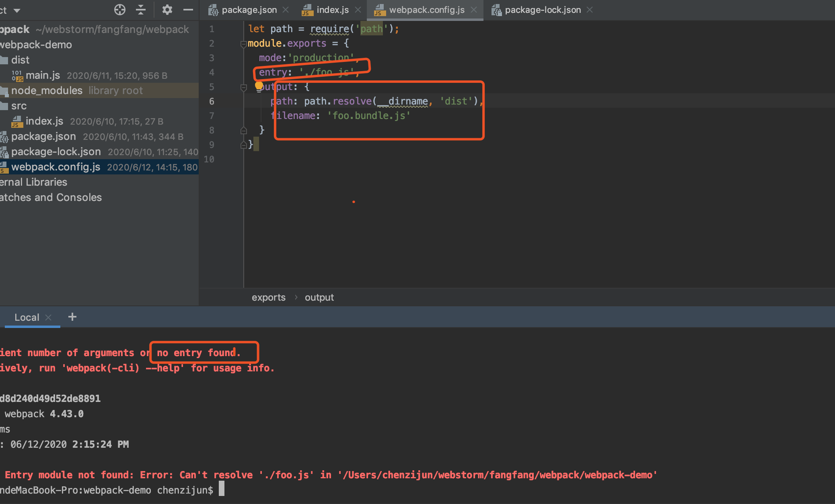Switch to the index.js editor tab
This screenshot has width=835, height=504.
click(332, 10)
